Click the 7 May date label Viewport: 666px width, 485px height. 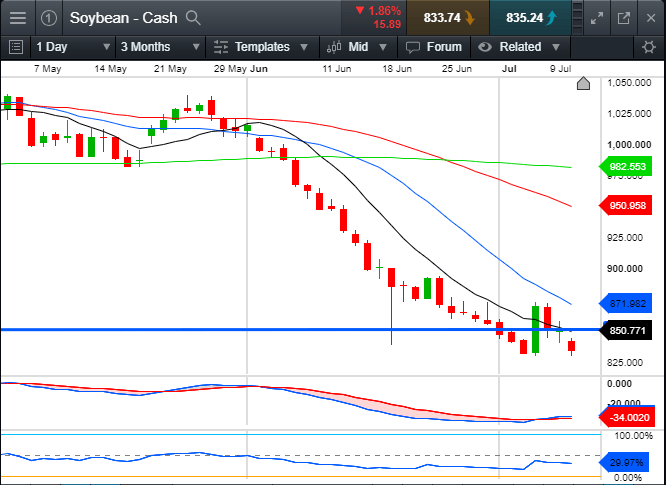coord(48,69)
